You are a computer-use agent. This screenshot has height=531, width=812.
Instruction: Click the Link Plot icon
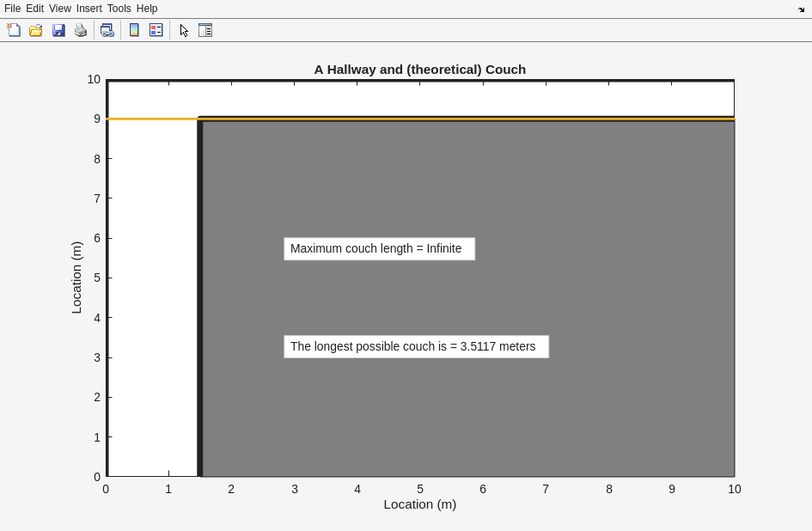[x=107, y=30]
